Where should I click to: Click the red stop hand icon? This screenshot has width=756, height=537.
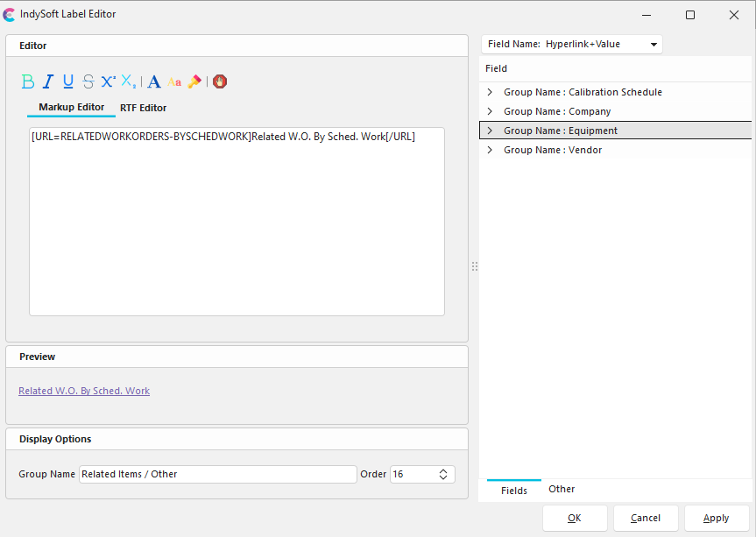click(x=219, y=81)
